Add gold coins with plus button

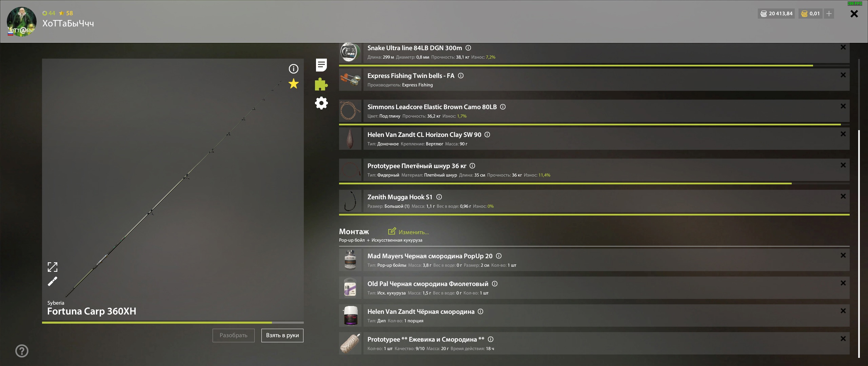pos(829,14)
